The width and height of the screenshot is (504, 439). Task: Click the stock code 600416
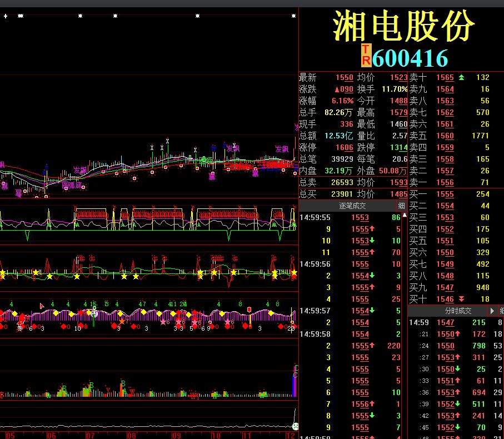[x=410, y=58]
